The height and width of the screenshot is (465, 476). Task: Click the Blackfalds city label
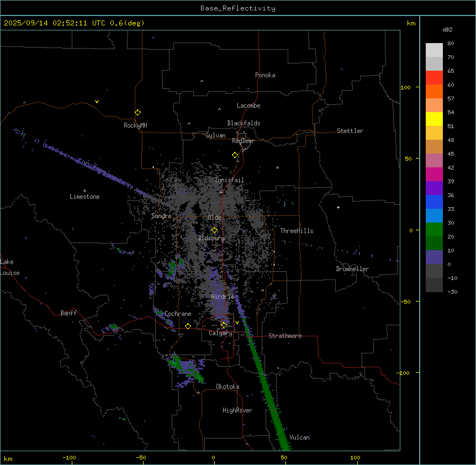(244, 123)
